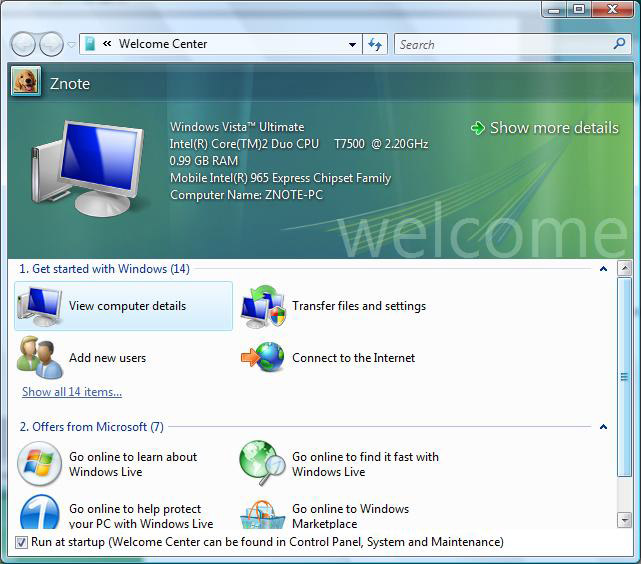Click the scrollbar down arrow
Screen dimensions: 641x564
click(625, 520)
